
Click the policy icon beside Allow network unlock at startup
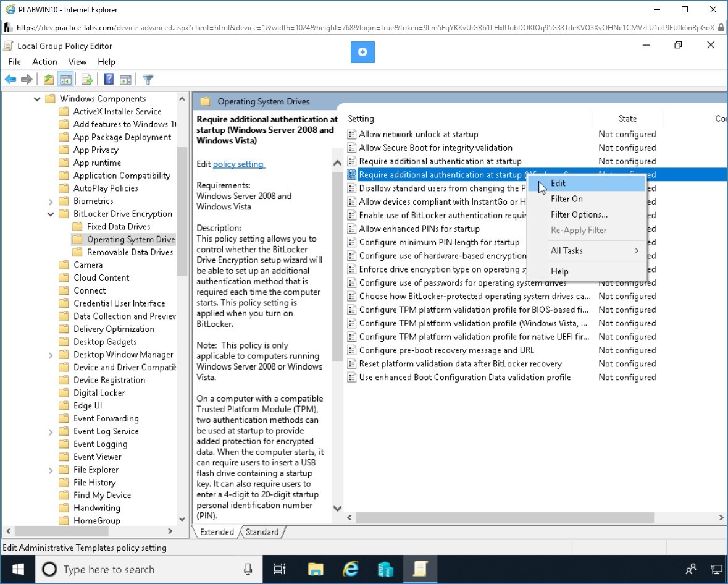pyautogui.click(x=351, y=134)
